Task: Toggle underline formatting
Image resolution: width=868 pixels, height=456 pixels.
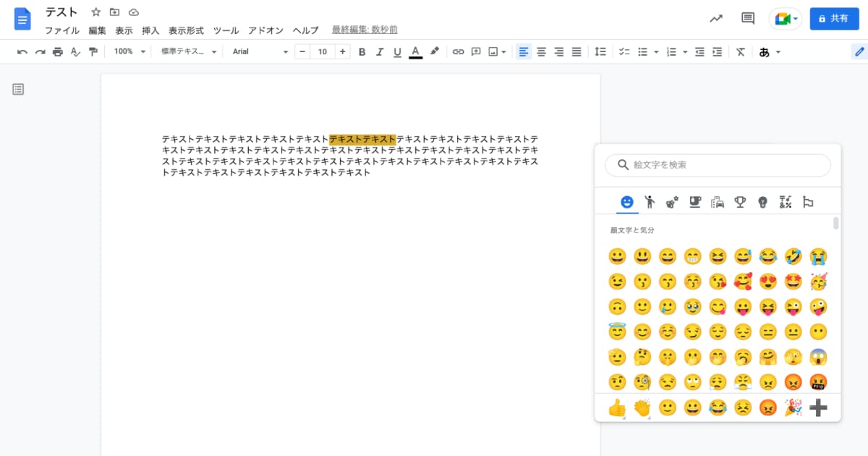Action: pos(396,51)
